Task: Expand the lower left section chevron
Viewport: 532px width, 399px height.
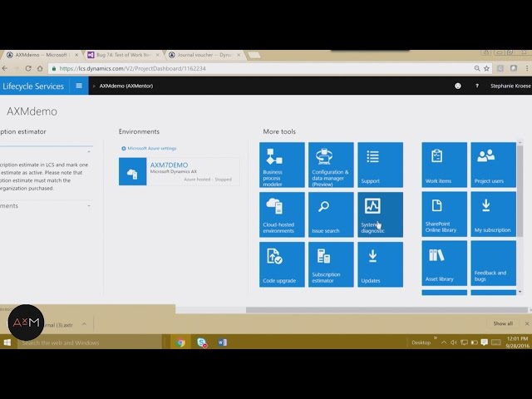Action: click(x=89, y=206)
